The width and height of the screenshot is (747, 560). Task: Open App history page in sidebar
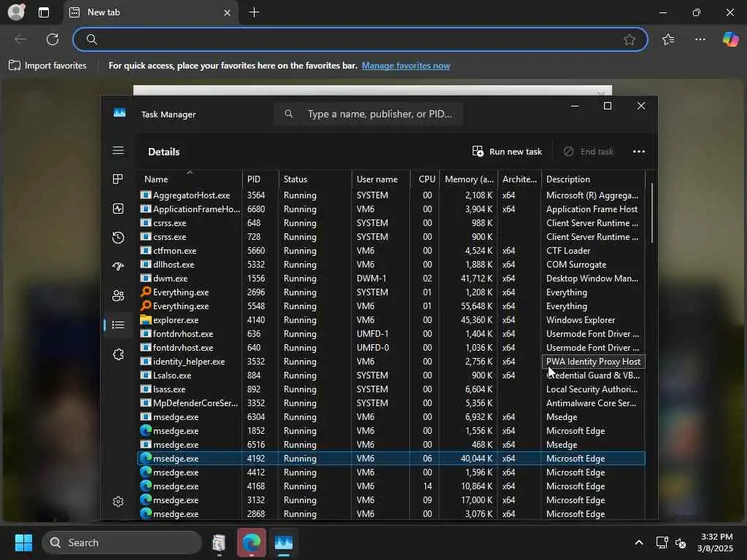coord(118,238)
